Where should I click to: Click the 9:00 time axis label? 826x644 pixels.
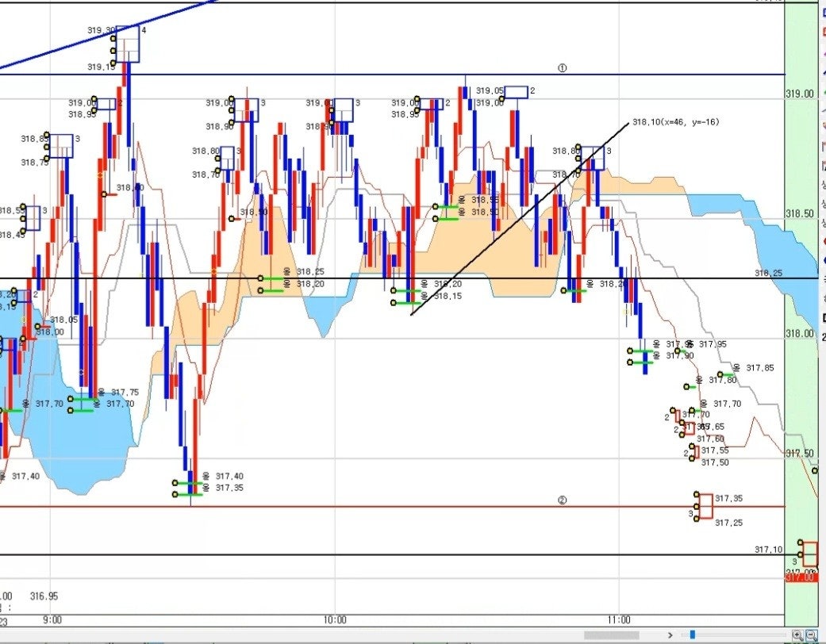(x=52, y=619)
